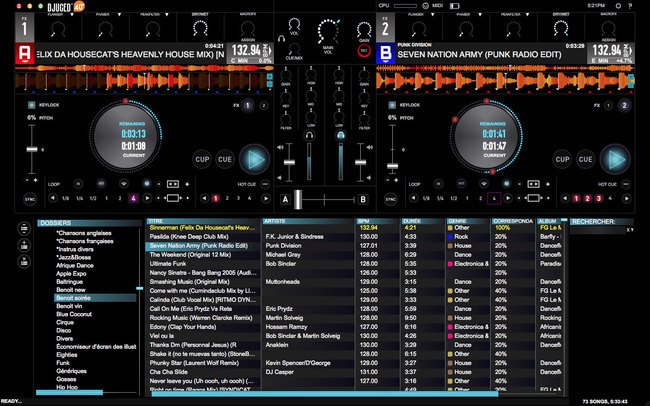The height and width of the screenshot is (406, 650).
Task: Click deck A red load indicator
Action: (x=24, y=53)
